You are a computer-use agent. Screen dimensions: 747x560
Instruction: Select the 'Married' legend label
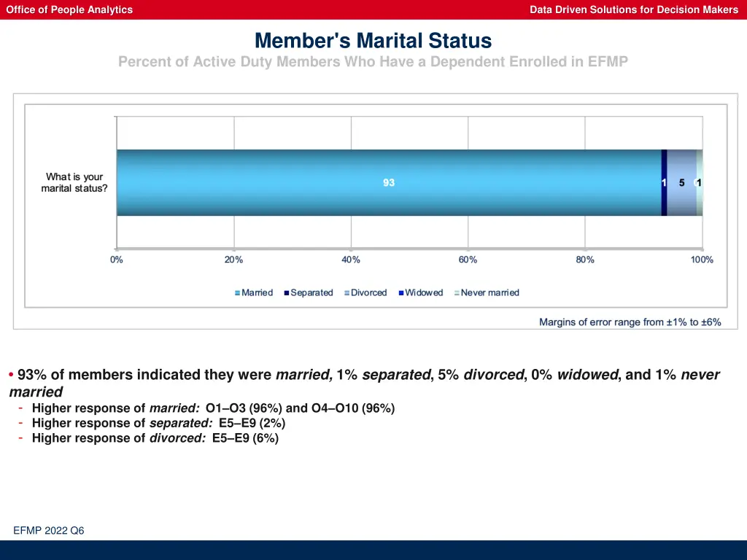[x=258, y=293]
